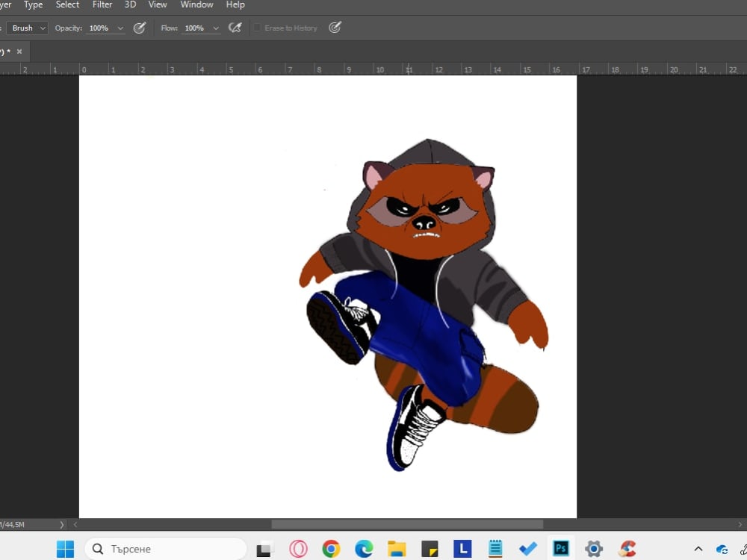Click the horizontal scrollbar left arrow
Viewport: 747px width, 560px height.
point(75,524)
